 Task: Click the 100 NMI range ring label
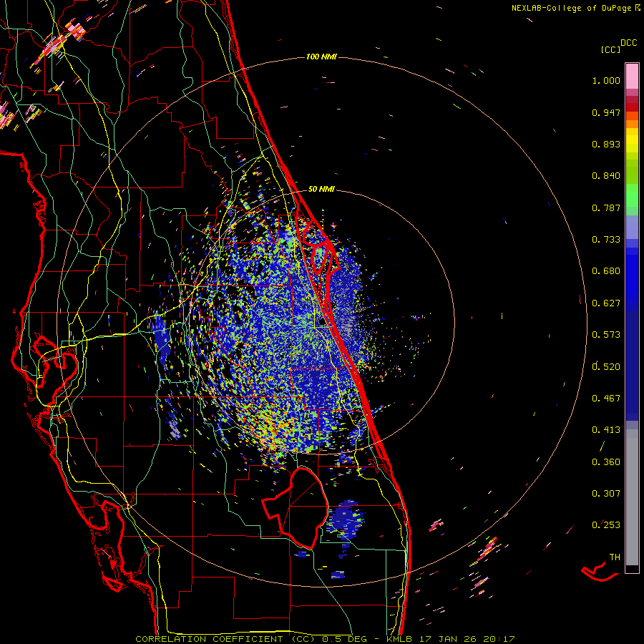321,57
